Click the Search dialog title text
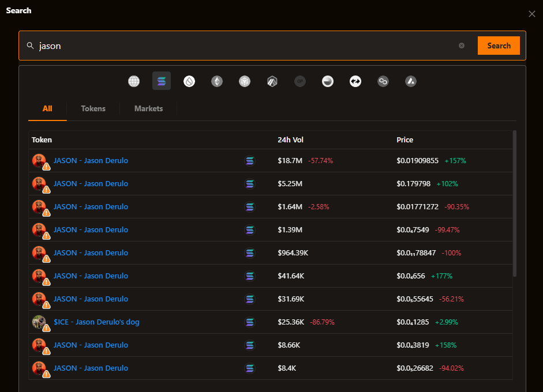543x392 pixels. (x=18, y=10)
